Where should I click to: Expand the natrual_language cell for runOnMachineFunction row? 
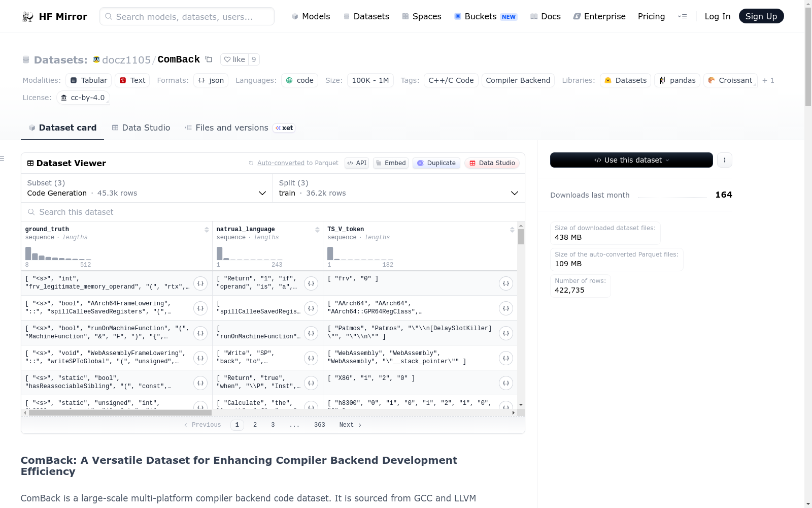[x=311, y=333]
